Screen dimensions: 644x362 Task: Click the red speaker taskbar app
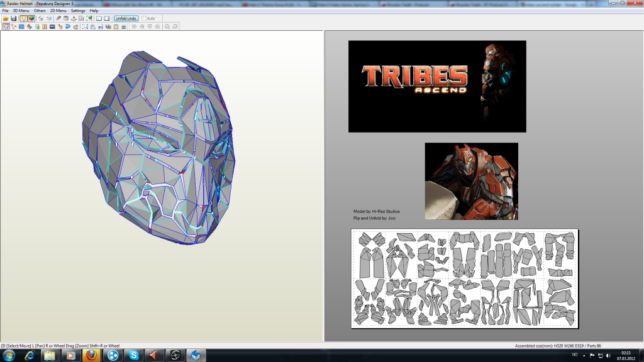[x=154, y=356]
